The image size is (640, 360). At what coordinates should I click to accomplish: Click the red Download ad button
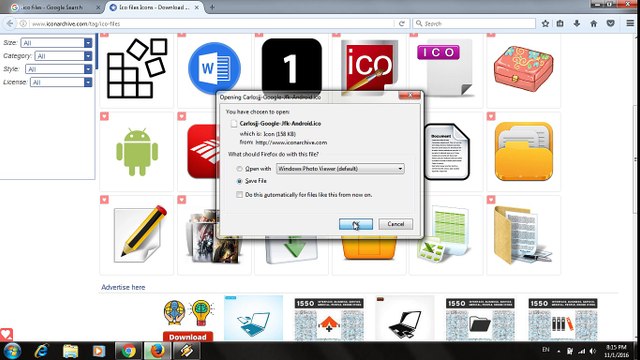188,337
